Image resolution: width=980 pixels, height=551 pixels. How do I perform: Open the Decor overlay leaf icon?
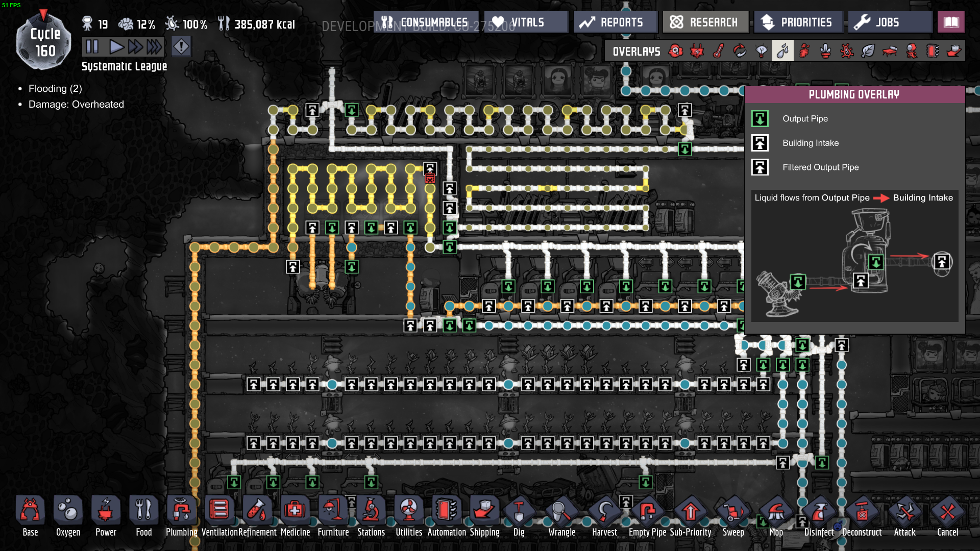(868, 51)
